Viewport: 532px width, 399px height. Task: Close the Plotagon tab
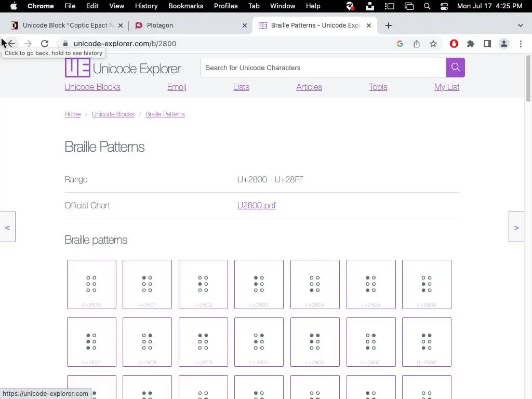tap(245, 25)
